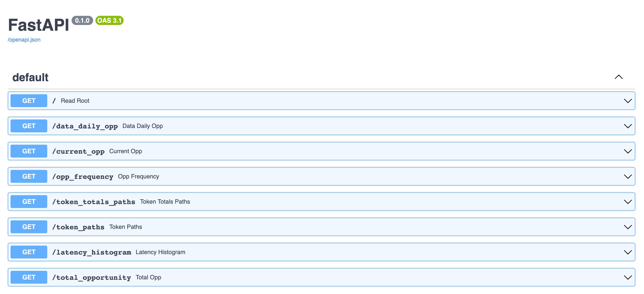Click the Token Paths description text

(x=125, y=227)
